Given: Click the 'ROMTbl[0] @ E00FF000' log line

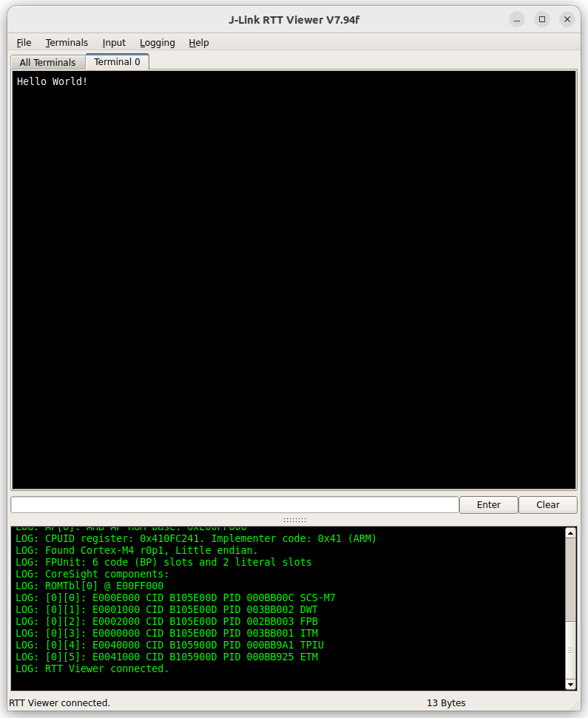Looking at the screenshot, I should 89,586.
